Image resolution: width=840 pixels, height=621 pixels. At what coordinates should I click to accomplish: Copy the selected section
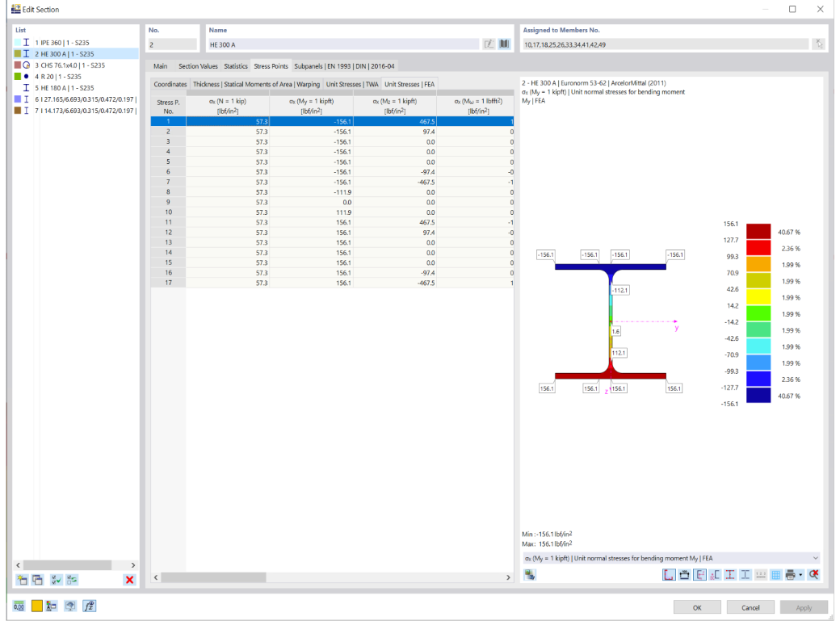point(37,580)
